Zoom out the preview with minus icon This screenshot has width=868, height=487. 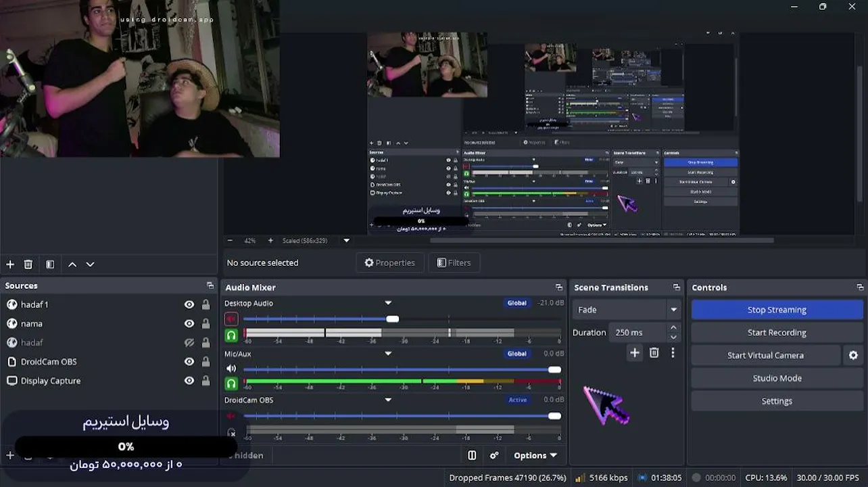230,240
